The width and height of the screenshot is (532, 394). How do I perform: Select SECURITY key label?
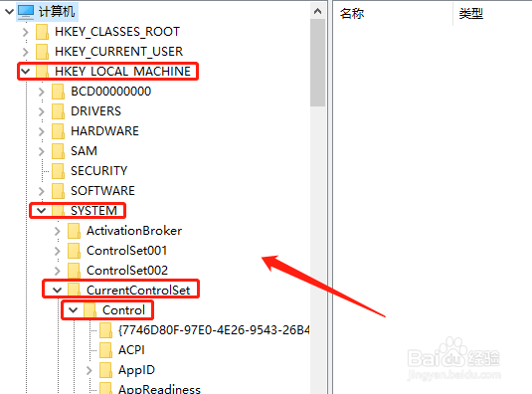[98, 171]
